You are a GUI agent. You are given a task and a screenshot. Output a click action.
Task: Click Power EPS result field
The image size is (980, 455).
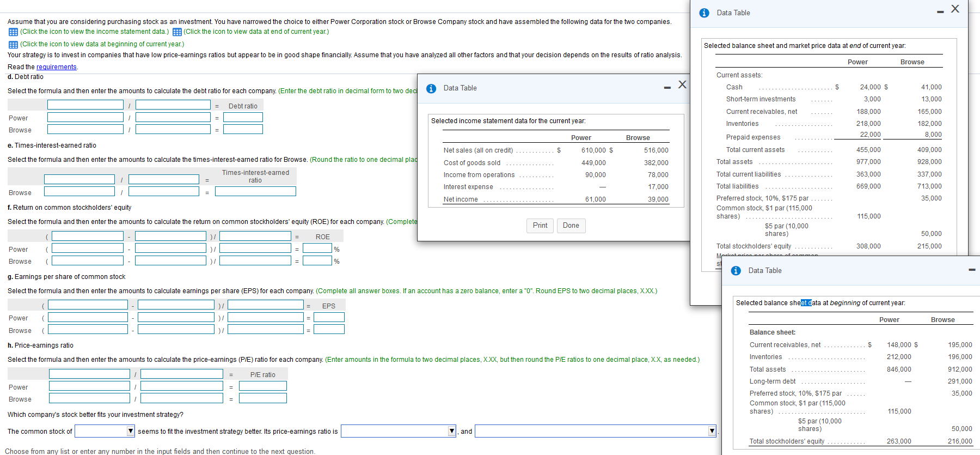pos(329,317)
